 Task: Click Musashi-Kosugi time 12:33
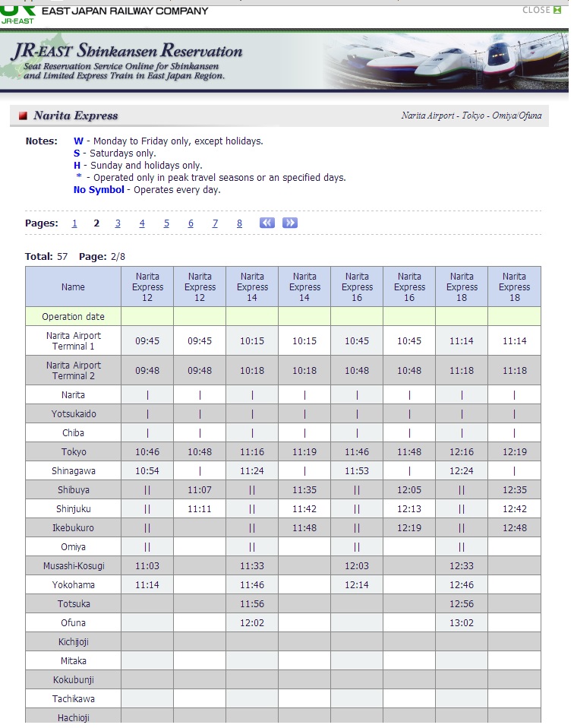click(x=462, y=566)
